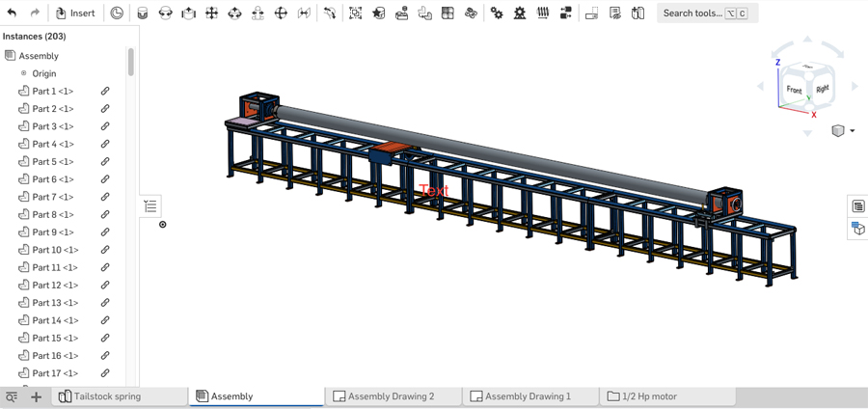Click the plus button to add a tab
868x409 pixels.
coord(37,396)
